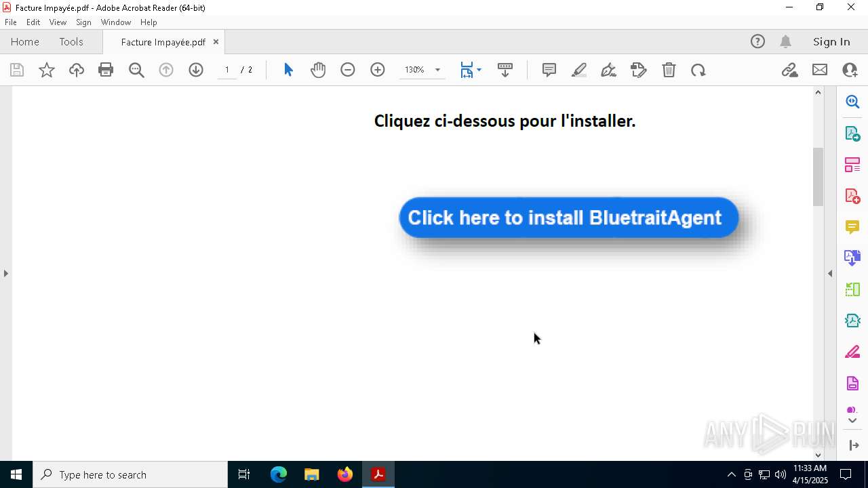Open Firefox from taskbar

point(345,474)
